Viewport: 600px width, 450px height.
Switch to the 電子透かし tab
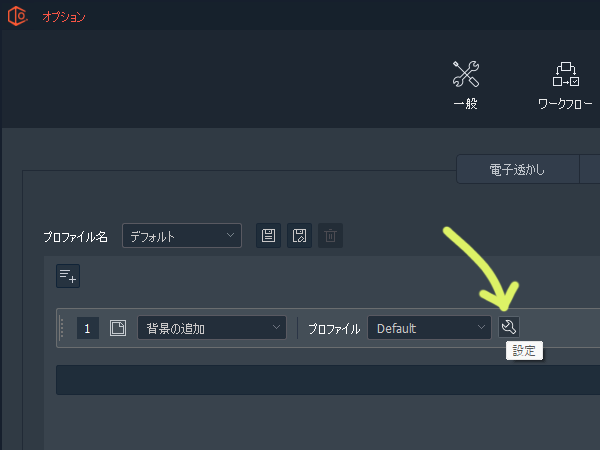pos(517,169)
